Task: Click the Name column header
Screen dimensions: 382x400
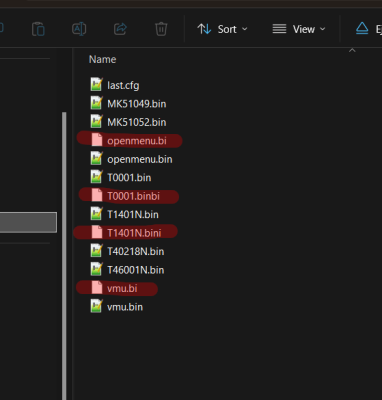Action: tap(102, 59)
